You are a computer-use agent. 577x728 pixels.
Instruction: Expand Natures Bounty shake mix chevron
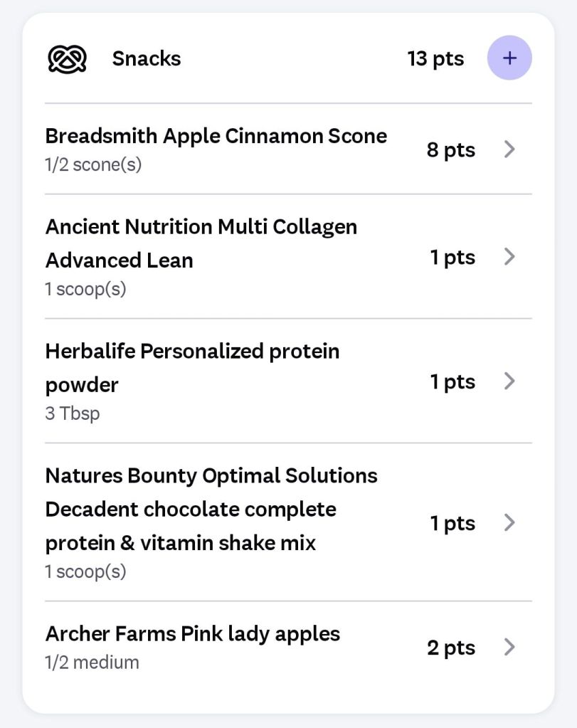click(x=509, y=523)
